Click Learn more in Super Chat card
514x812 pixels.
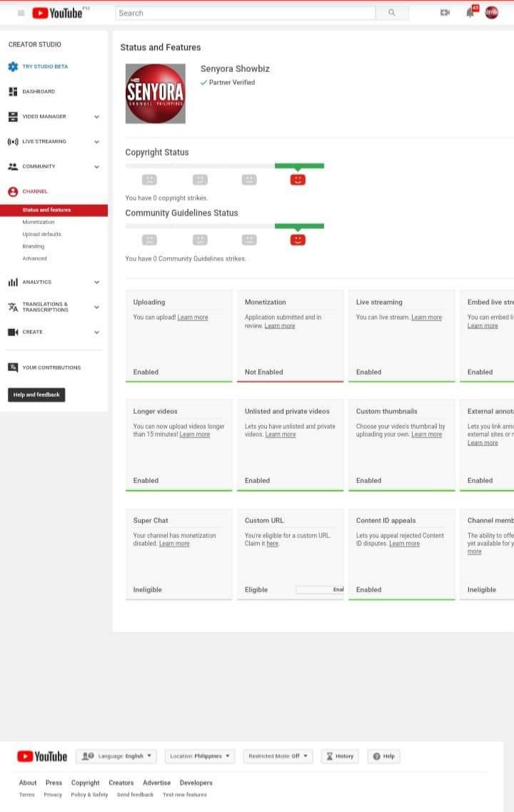(174, 544)
